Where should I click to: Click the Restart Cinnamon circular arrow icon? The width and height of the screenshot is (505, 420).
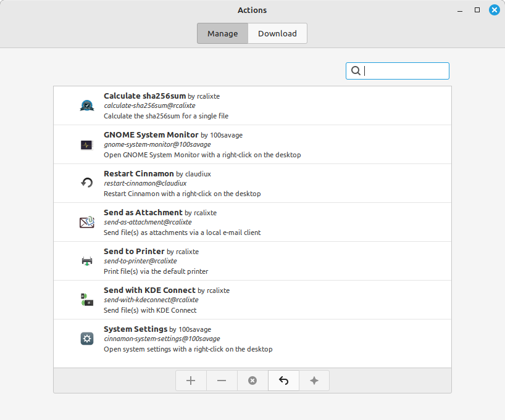coord(86,183)
